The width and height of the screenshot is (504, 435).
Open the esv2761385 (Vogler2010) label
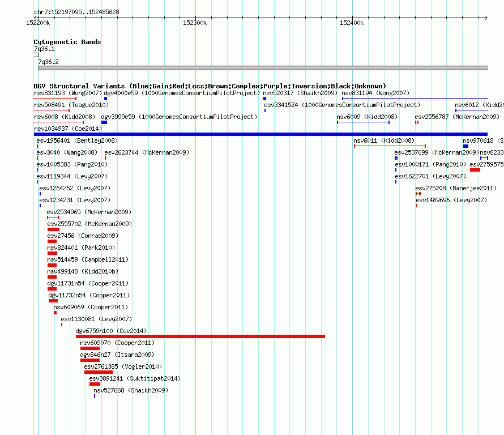pos(123,366)
